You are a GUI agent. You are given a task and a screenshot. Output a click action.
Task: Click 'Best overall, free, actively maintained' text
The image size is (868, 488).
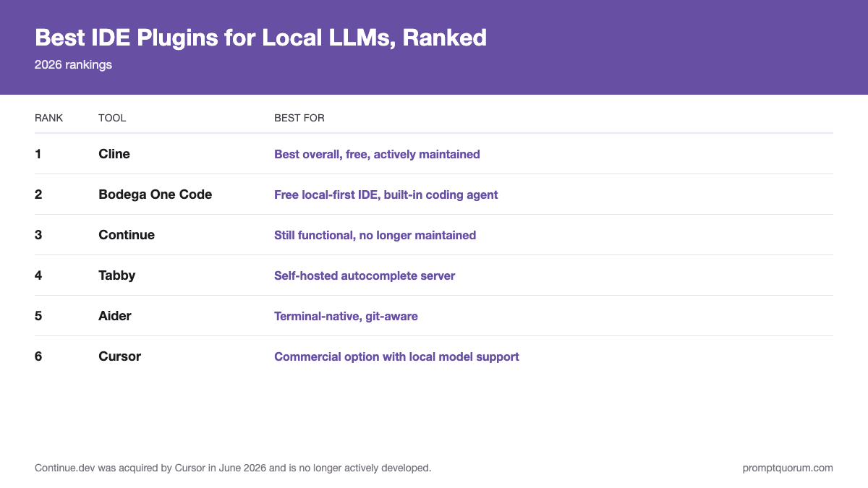click(x=377, y=154)
